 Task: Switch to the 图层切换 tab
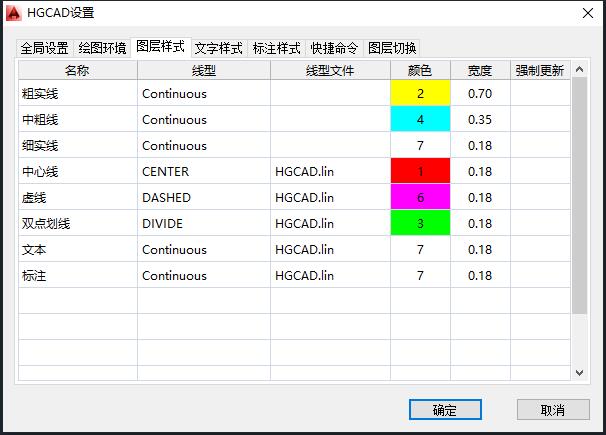[392, 48]
